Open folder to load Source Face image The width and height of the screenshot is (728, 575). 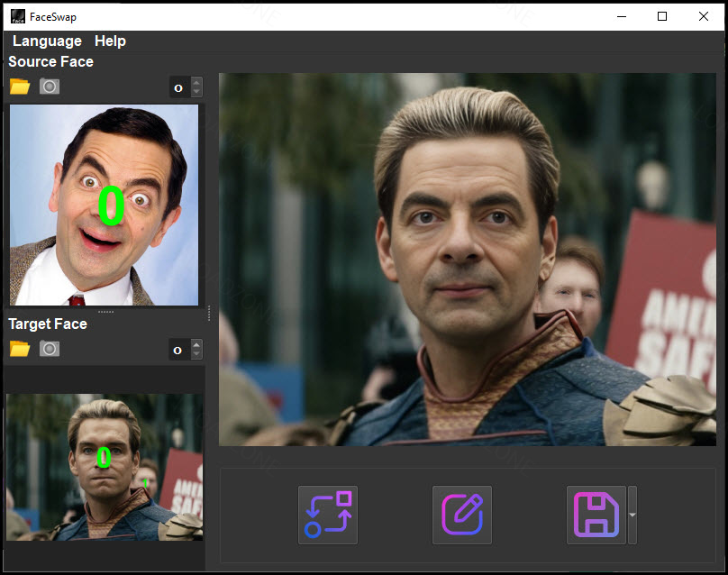pyautogui.click(x=20, y=87)
